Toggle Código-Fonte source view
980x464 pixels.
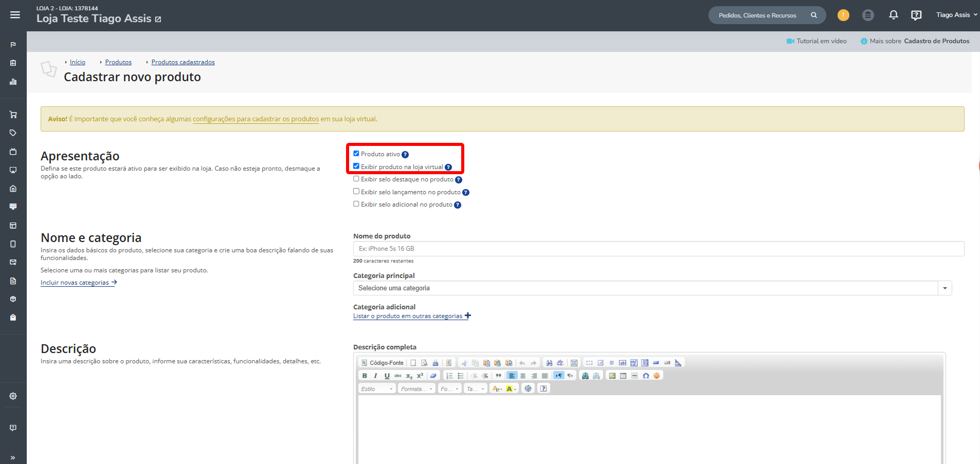tap(382, 363)
